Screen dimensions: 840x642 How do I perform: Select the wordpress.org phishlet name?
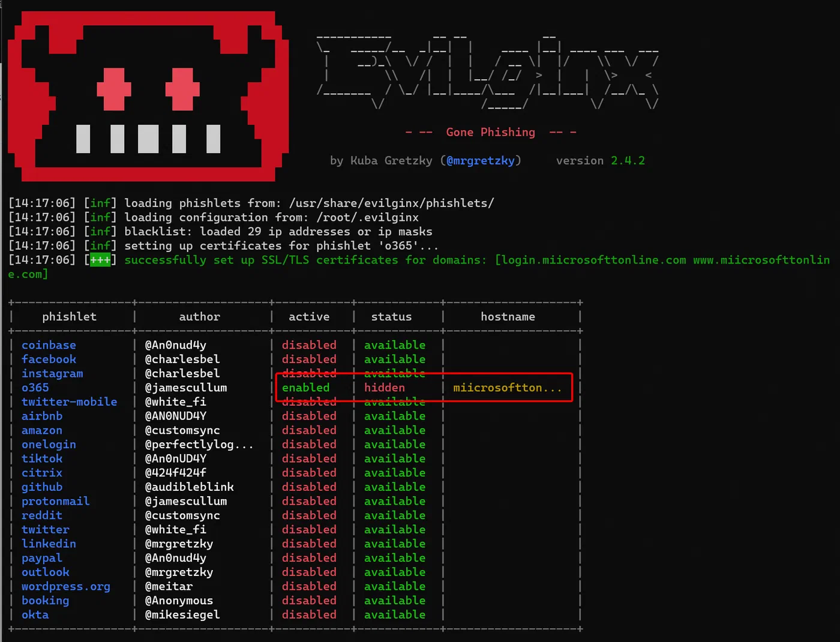(x=66, y=587)
